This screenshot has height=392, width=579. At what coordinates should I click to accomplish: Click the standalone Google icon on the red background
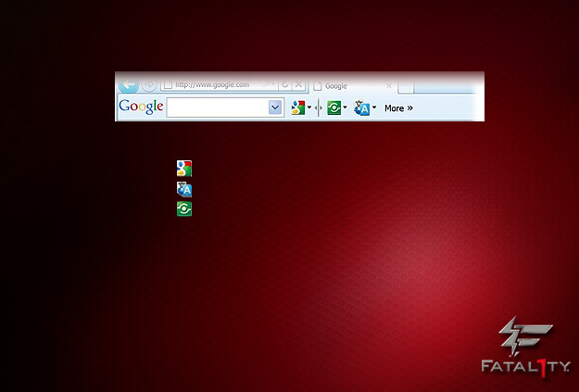[184, 169]
